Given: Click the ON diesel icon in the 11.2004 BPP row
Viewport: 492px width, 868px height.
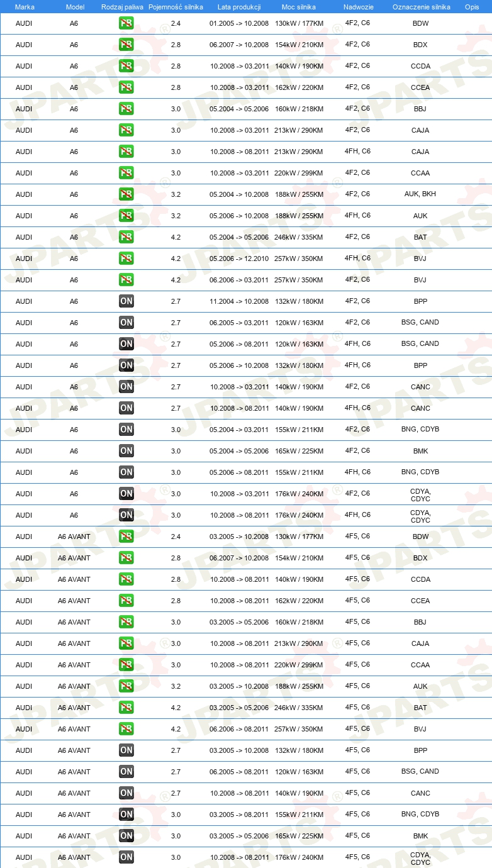Looking at the screenshot, I should tap(126, 302).
